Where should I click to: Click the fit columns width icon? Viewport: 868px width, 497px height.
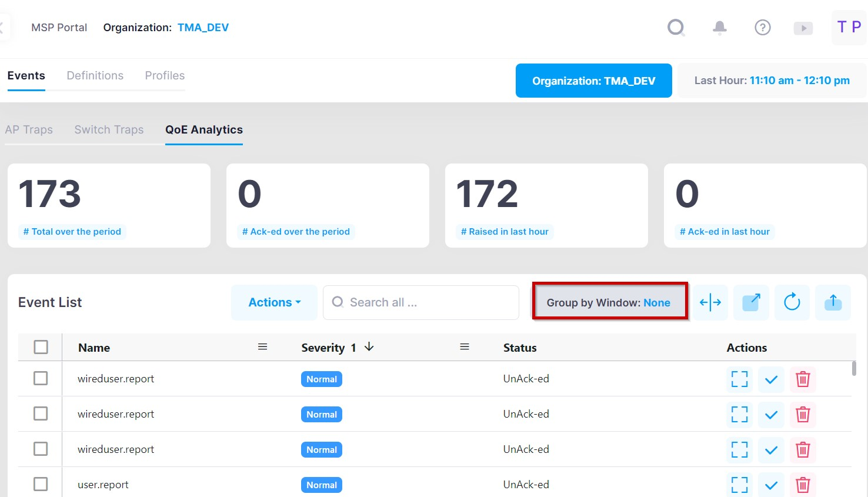710,302
